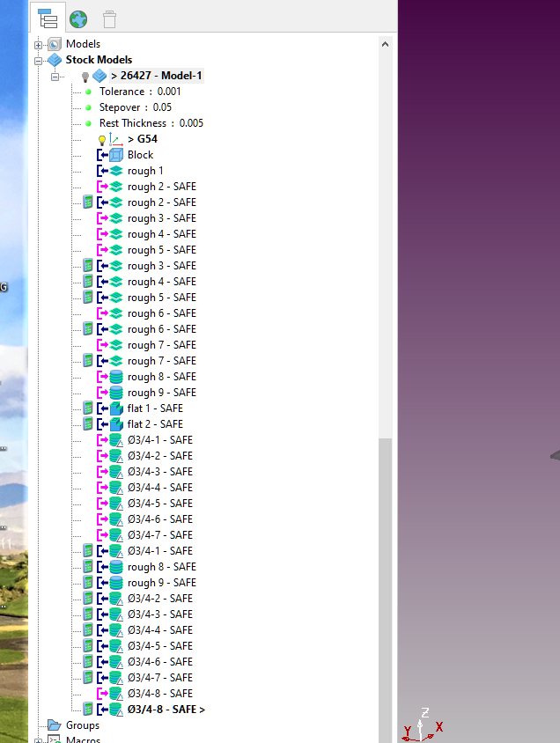Switch to the globe browser tab
Viewport: 560px width, 743px height.
tap(78, 19)
